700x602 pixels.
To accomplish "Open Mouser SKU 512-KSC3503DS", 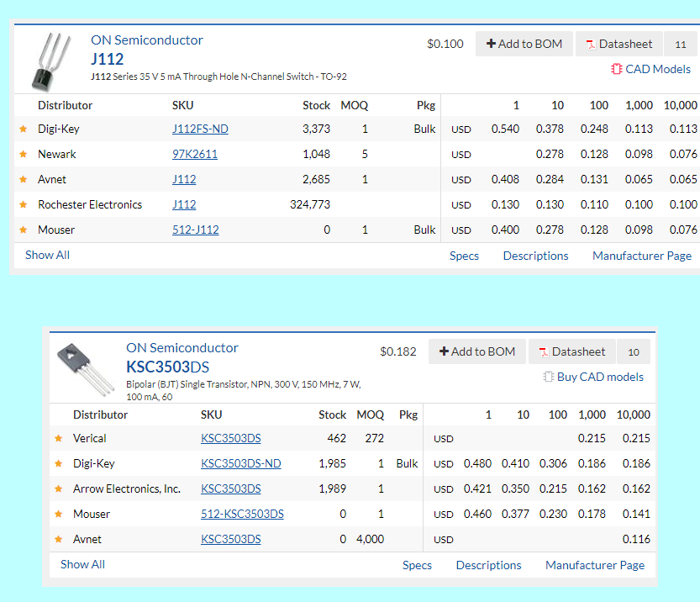I will [242, 514].
